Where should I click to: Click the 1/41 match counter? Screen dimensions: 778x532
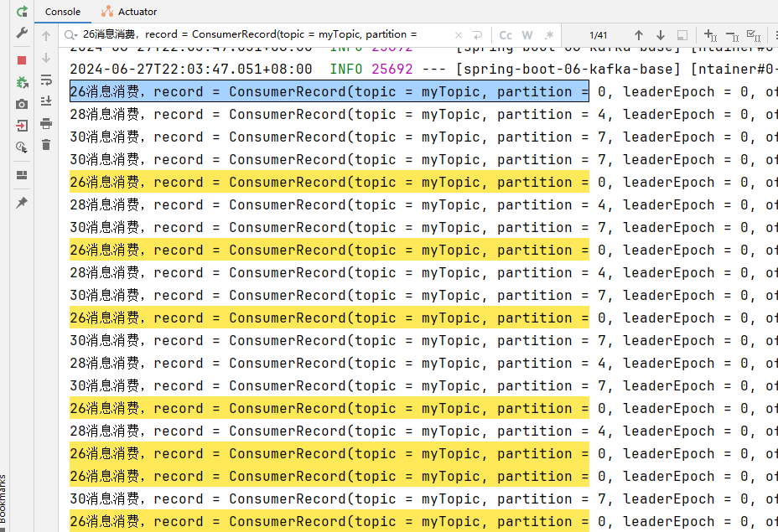click(598, 35)
